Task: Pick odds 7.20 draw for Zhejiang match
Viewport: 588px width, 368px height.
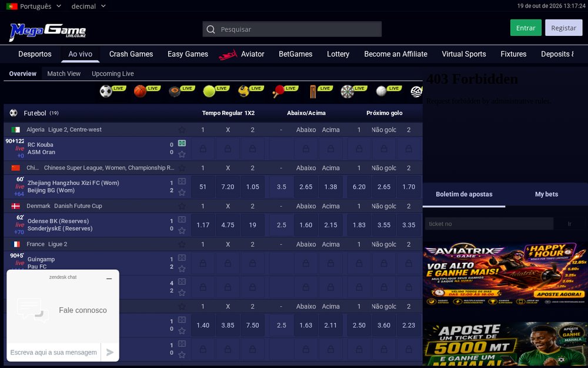Action: click(228, 187)
